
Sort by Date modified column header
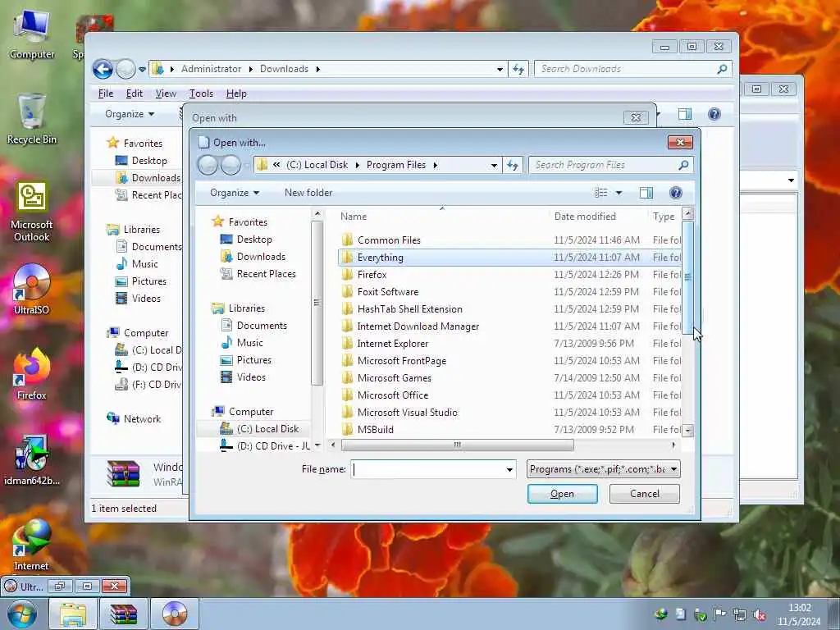click(585, 217)
